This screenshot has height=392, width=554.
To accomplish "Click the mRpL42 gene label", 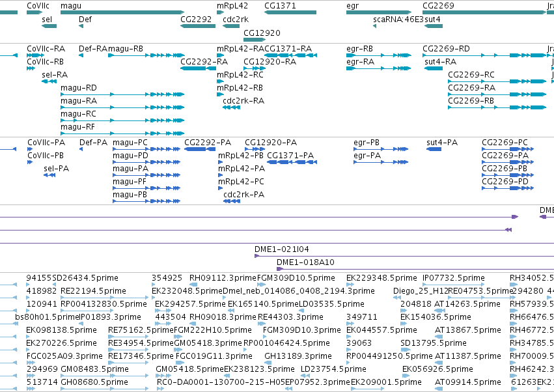I will point(232,6).
